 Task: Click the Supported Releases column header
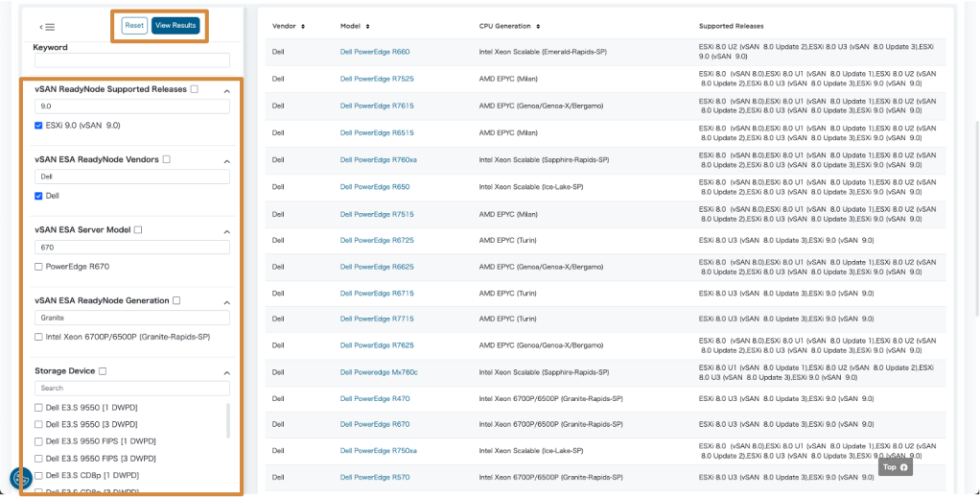(x=732, y=26)
